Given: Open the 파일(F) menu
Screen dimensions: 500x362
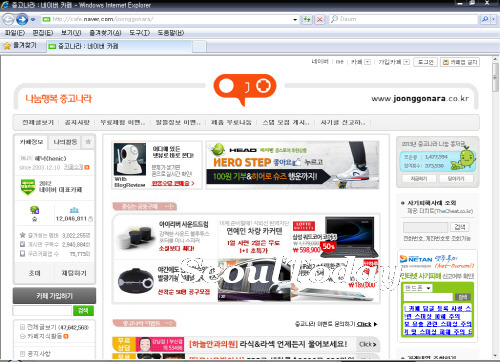Looking at the screenshot, I should click(x=15, y=33).
